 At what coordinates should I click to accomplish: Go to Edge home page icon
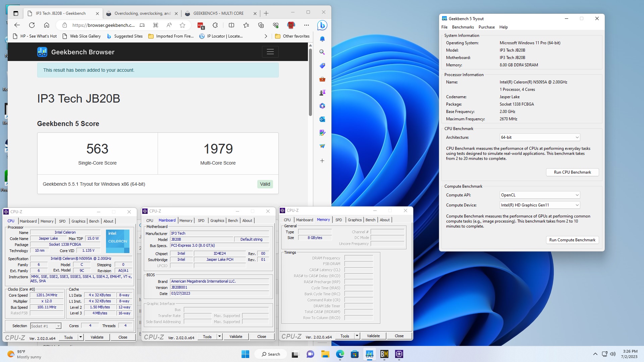tap(47, 25)
